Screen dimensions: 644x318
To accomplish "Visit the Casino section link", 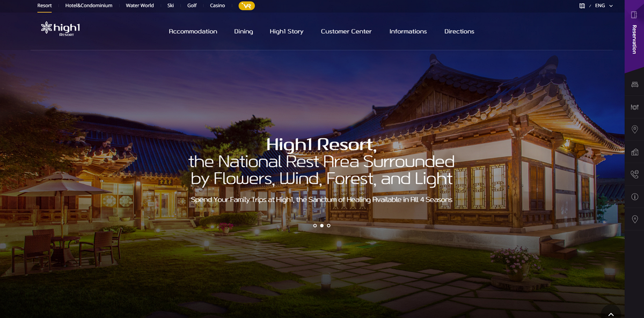I will click(217, 6).
